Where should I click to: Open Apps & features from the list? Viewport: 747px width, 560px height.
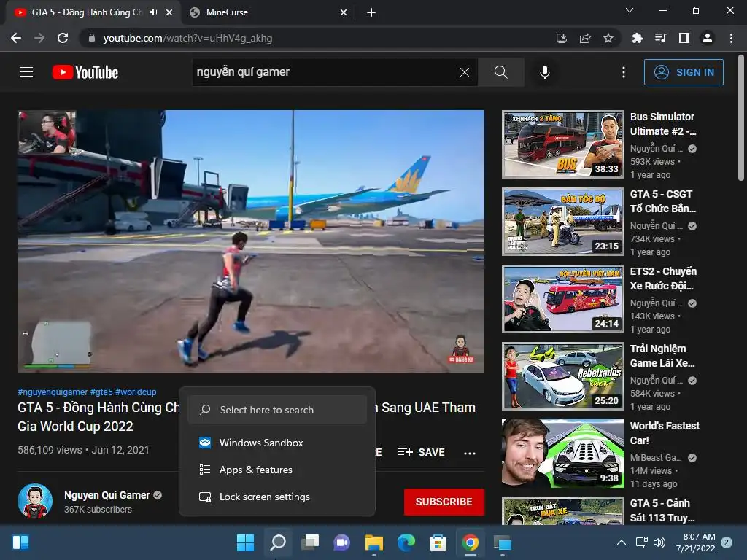pos(276,470)
